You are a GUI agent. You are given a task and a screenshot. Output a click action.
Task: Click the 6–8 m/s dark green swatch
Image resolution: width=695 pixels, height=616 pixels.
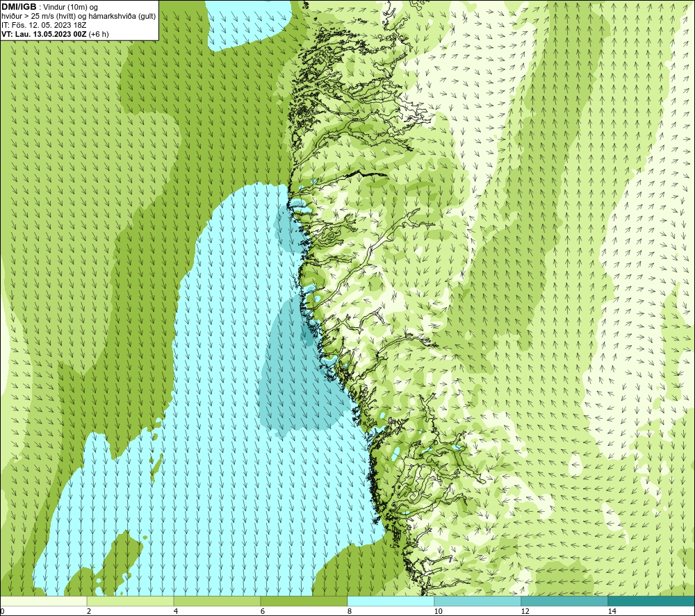(304, 601)
